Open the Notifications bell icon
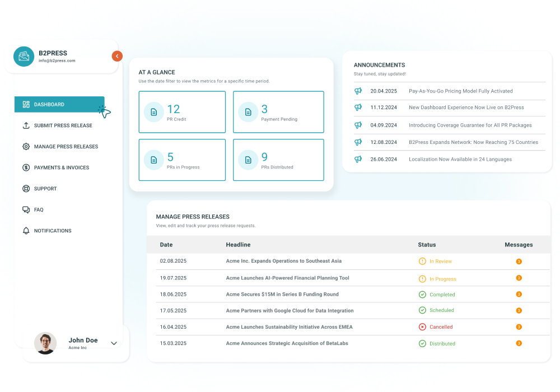The height and width of the screenshot is (392, 560). click(26, 231)
